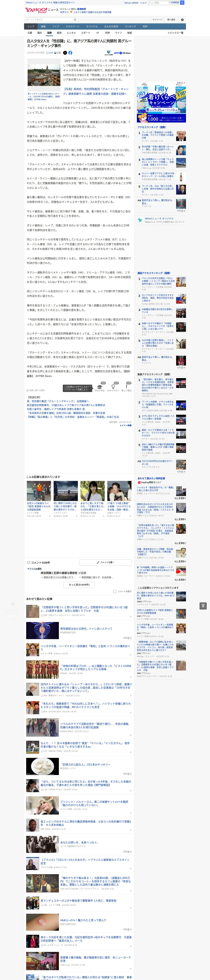Click the keyword search magnifier icon
This screenshot has width=210, height=980.
point(75,20)
